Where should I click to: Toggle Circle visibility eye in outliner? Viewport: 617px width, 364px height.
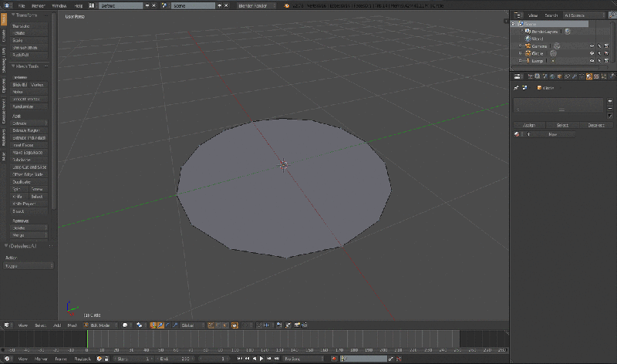tap(592, 53)
